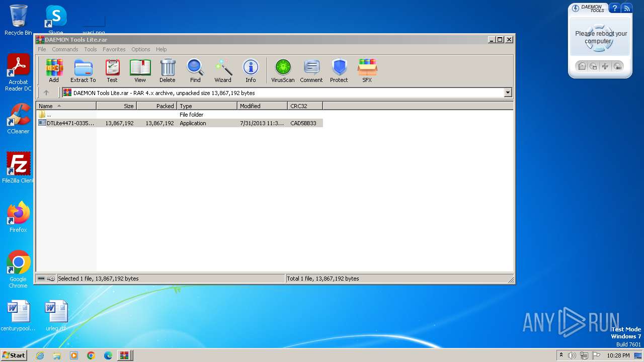Click the gadget add drive plus icon

pyautogui.click(x=606, y=66)
